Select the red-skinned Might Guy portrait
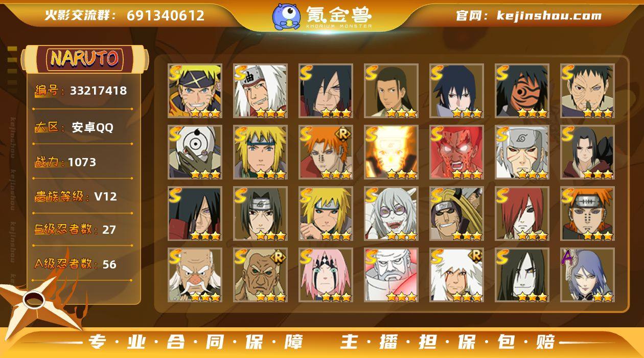The height and width of the screenshot is (358, 644). (x=456, y=152)
